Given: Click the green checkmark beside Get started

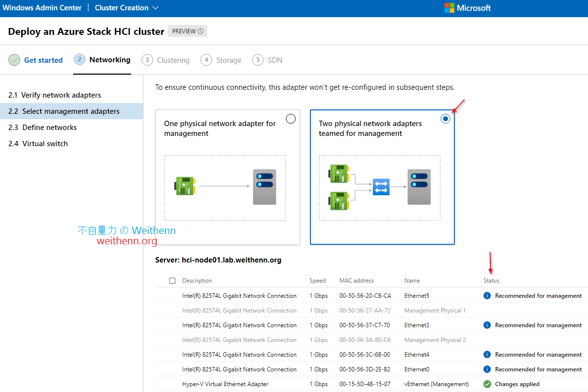Looking at the screenshot, I should click(x=14, y=59).
